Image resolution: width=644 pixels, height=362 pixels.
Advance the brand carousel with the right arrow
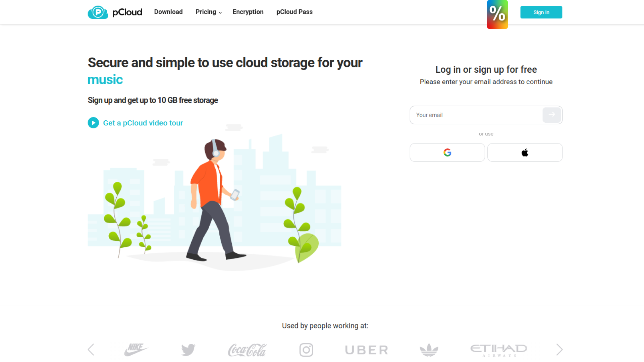tap(558, 349)
